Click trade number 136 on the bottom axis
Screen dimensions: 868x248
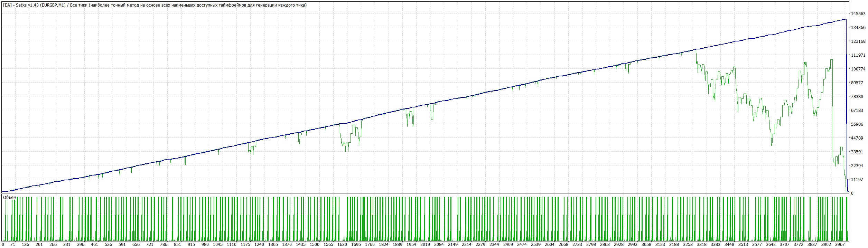tap(25, 245)
